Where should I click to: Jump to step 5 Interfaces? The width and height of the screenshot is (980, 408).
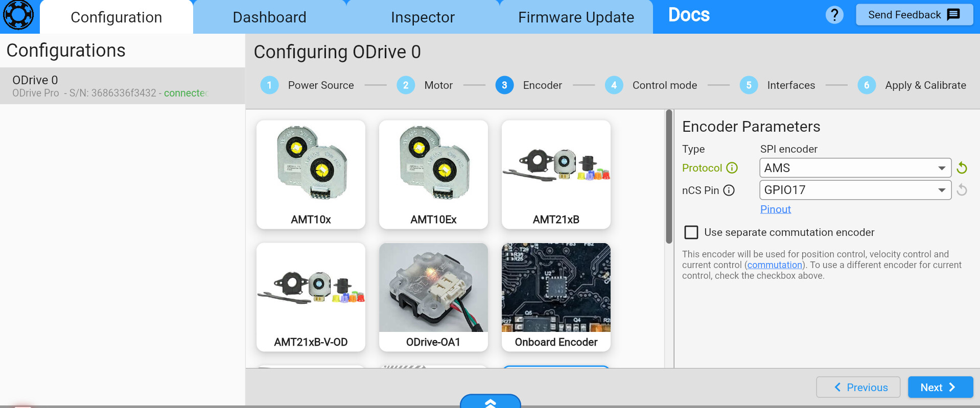pyautogui.click(x=777, y=85)
